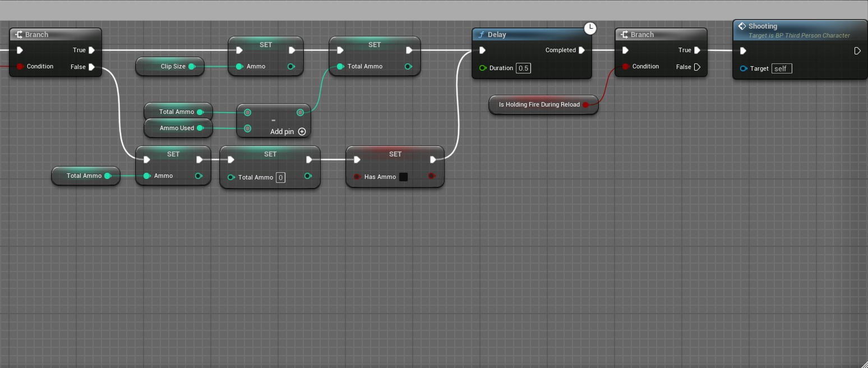Toggle the Has Ammo checkbox

coord(403,177)
